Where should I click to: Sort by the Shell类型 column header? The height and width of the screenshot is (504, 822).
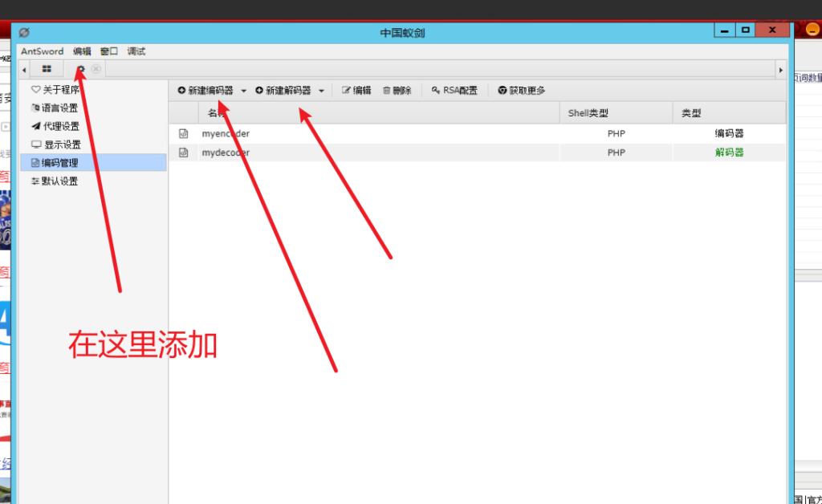588,113
